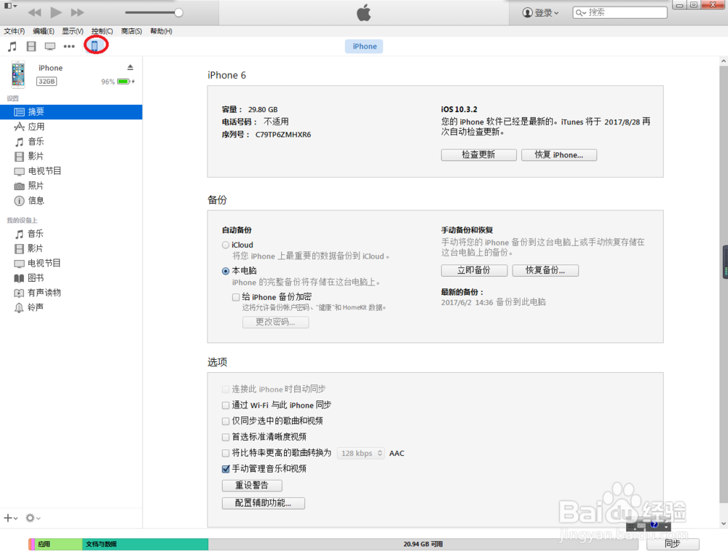
Task: Open the plus add menu at sidebar bottom
Action: [x=10, y=518]
